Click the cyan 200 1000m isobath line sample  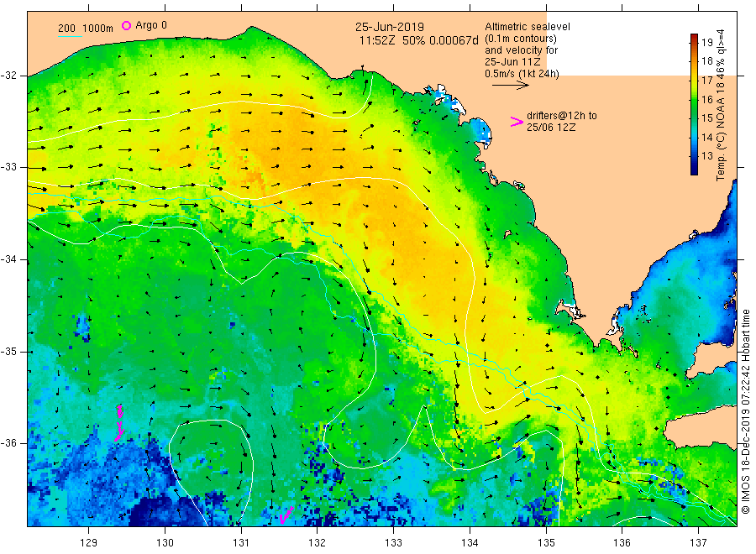pos(70,36)
